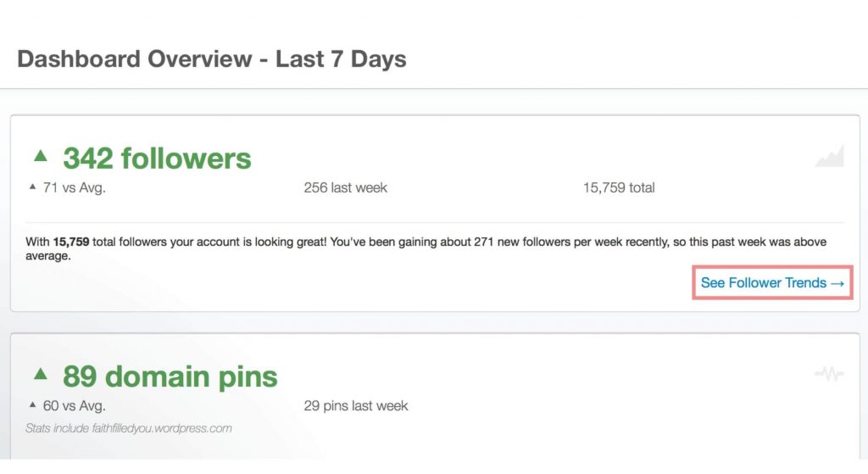This screenshot has height=474, width=868.
Task: Select the 15,759 total stat
Action: 619,187
